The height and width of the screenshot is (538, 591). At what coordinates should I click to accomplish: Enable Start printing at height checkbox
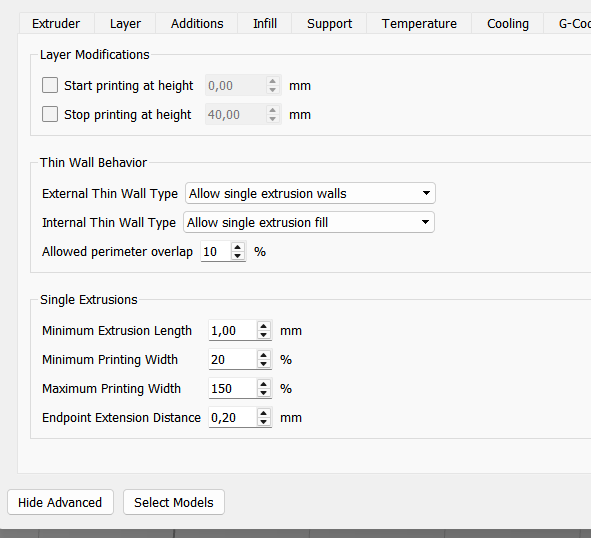50,85
